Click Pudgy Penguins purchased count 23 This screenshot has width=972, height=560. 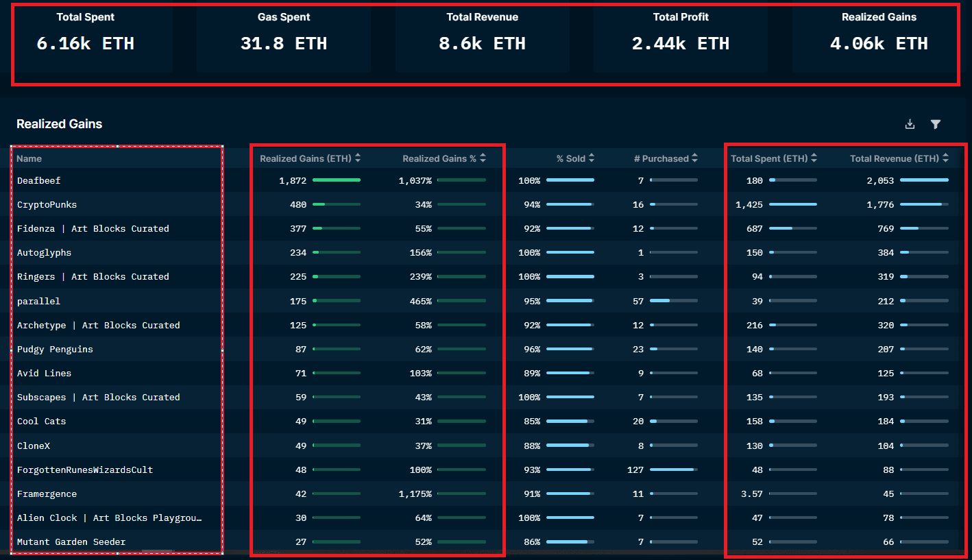[x=638, y=349]
